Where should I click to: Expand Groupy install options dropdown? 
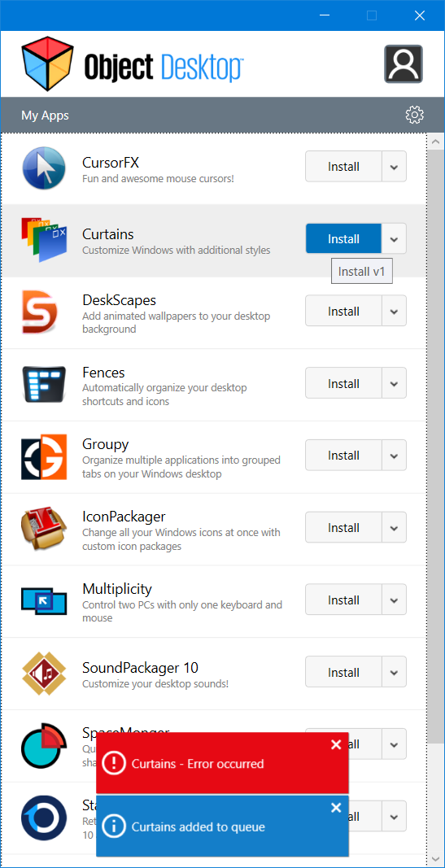coord(394,456)
